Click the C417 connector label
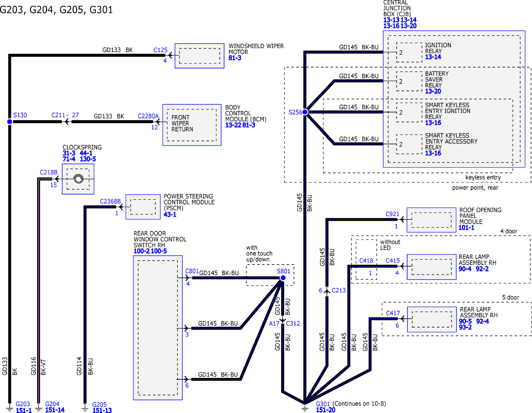This screenshot has height=413, width=532. coord(393,313)
